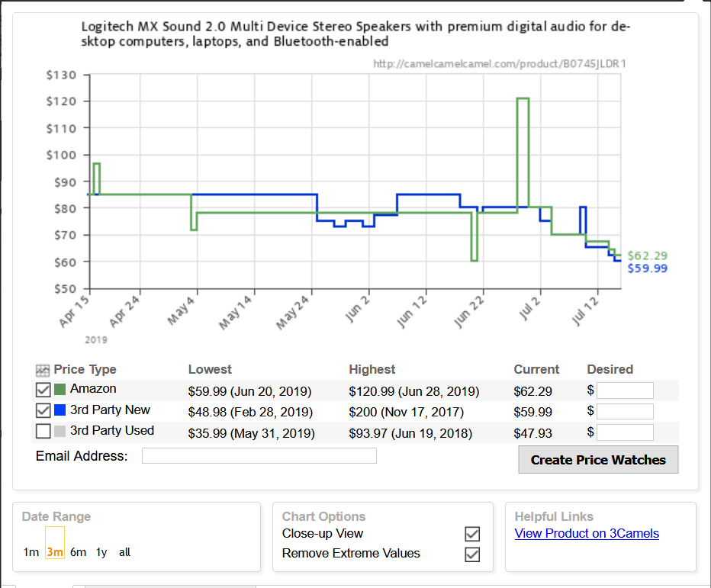Uncheck the Amazon price type checkbox
711x588 pixels.
click(43, 390)
